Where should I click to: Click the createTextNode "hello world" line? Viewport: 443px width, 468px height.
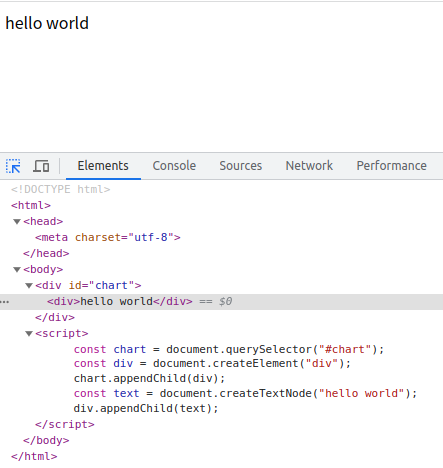[x=245, y=393]
